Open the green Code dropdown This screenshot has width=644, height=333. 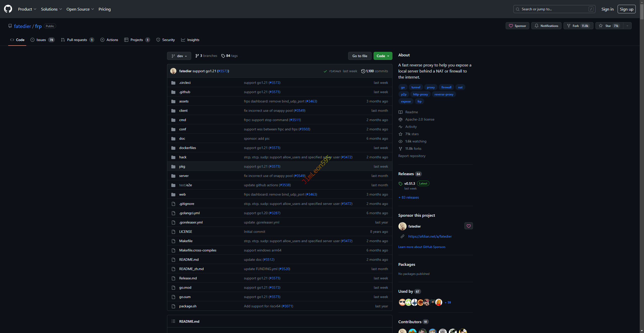pos(383,56)
